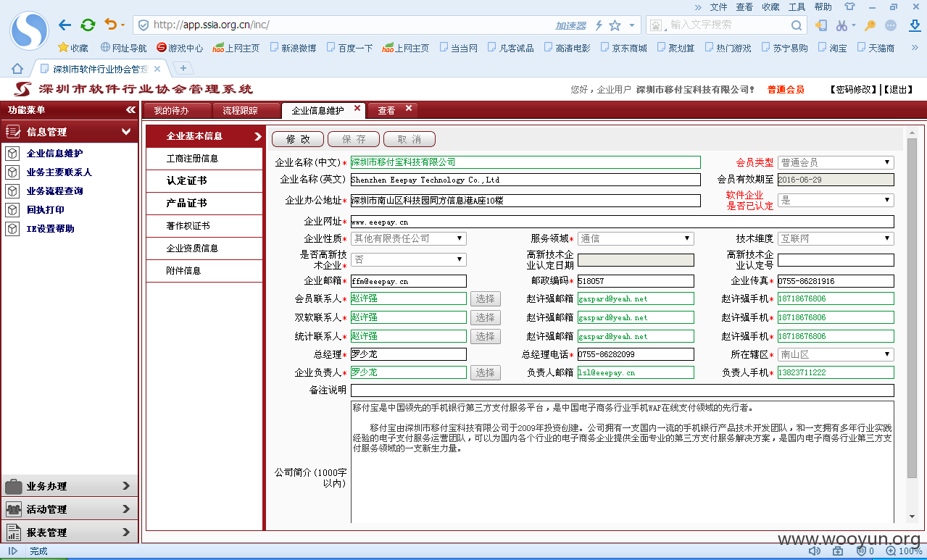Image resolution: width=927 pixels, height=560 pixels.
Task: Click the browser back arrow
Action: point(65,25)
